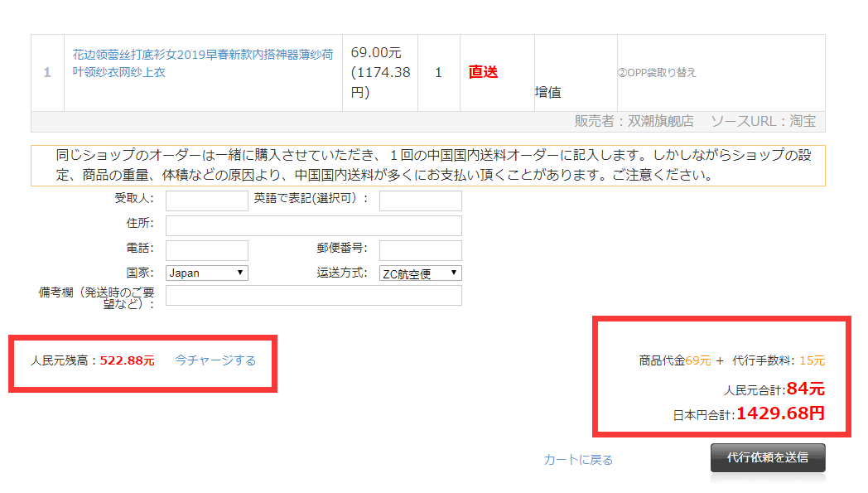Open the lace-collar shirt product title link

click(203, 63)
